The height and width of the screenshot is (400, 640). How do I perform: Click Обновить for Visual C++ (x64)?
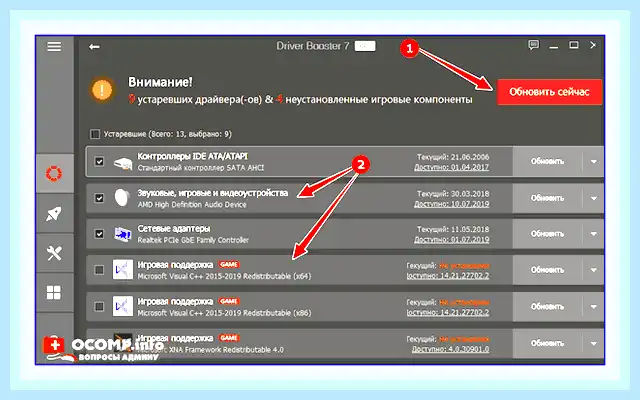pos(547,270)
